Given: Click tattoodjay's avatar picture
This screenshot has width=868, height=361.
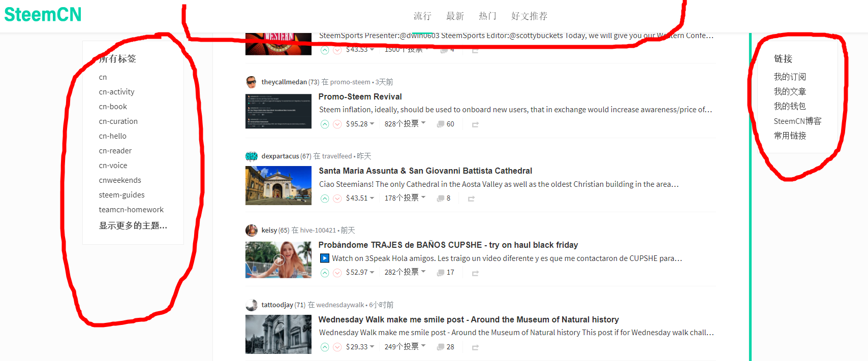Looking at the screenshot, I should 251,305.
